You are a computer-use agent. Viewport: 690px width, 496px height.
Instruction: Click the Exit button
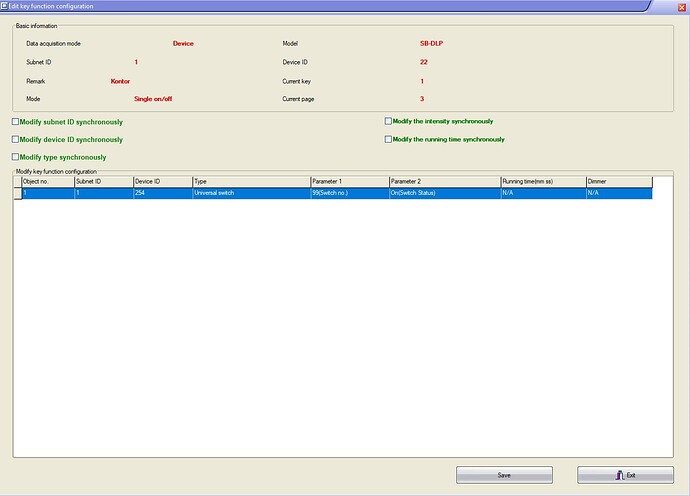tap(625, 475)
